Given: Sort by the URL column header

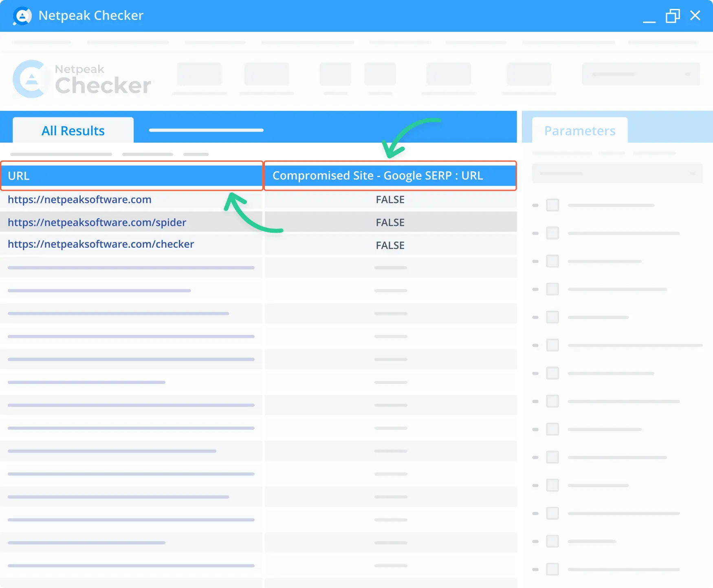Looking at the screenshot, I should pyautogui.click(x=132, y=176).
